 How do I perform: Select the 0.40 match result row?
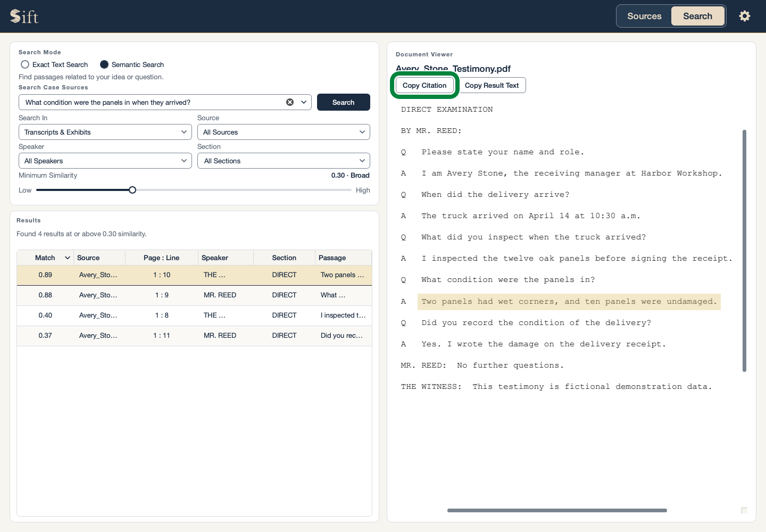point(194,315)
